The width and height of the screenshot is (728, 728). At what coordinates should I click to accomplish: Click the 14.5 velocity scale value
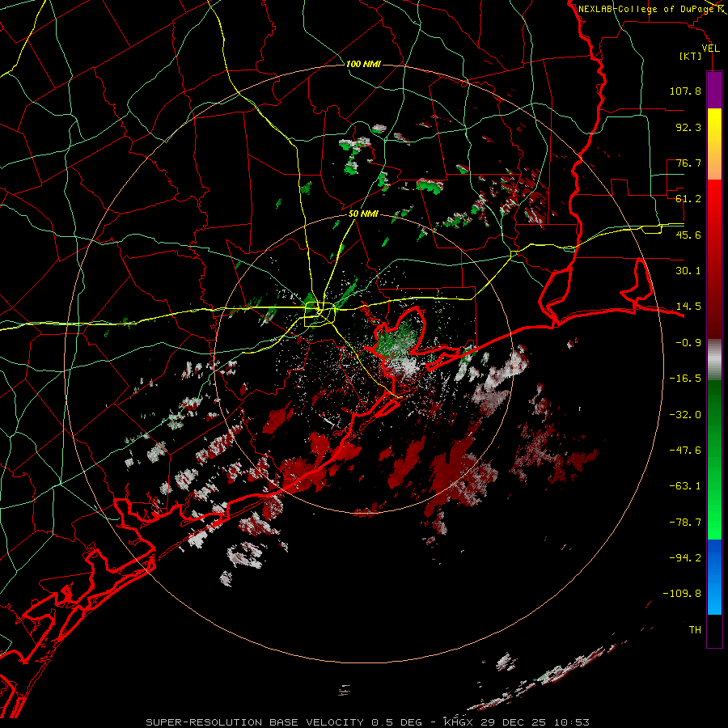coord(688,307)
